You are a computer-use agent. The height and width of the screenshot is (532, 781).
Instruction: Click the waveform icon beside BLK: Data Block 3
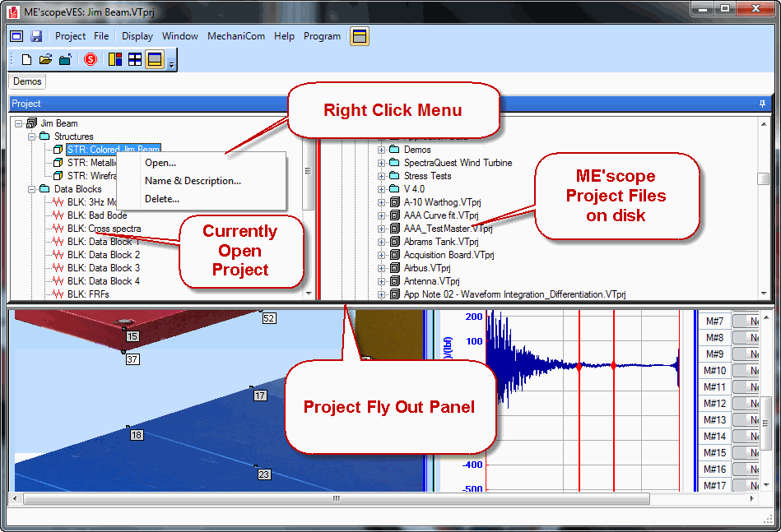58,268
